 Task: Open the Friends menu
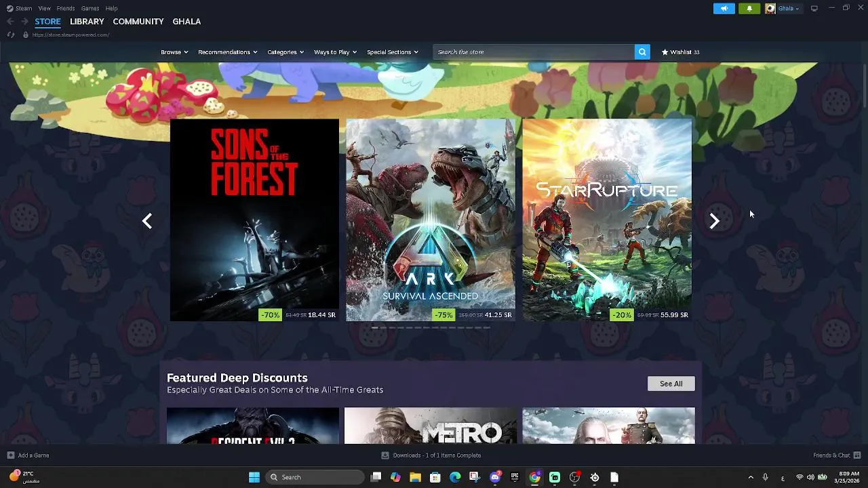click(x=66, y=8)
